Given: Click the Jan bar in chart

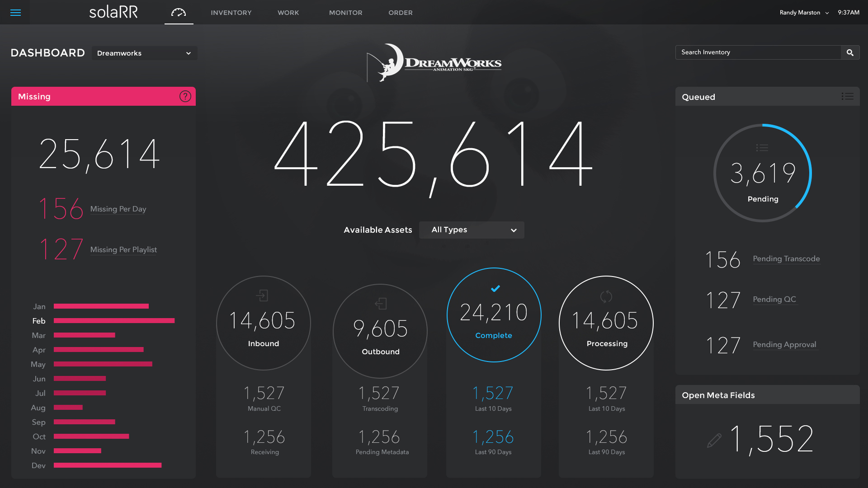Looking at the screenshot, I should point(101,306).
